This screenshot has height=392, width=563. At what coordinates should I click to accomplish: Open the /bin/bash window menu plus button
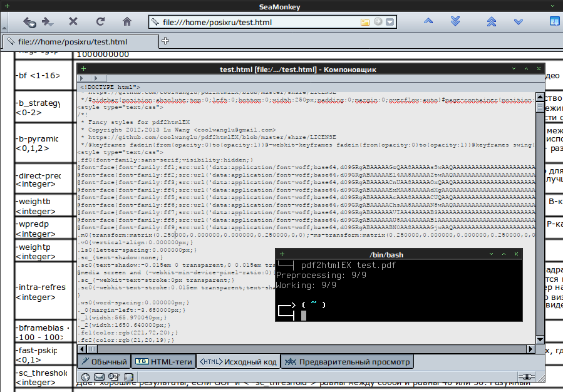tap(282, 254)
